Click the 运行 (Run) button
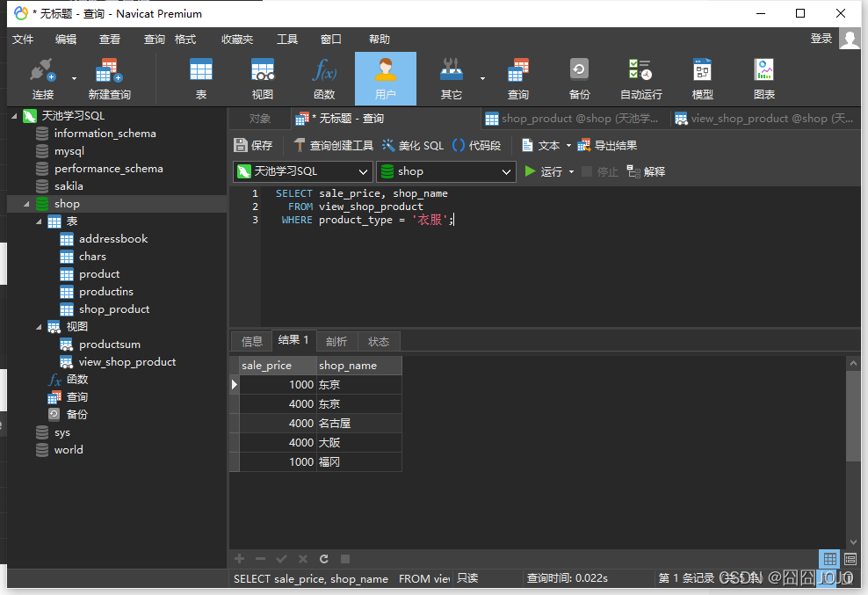Viewport: 868px width, 595px height. pos(543,171)
